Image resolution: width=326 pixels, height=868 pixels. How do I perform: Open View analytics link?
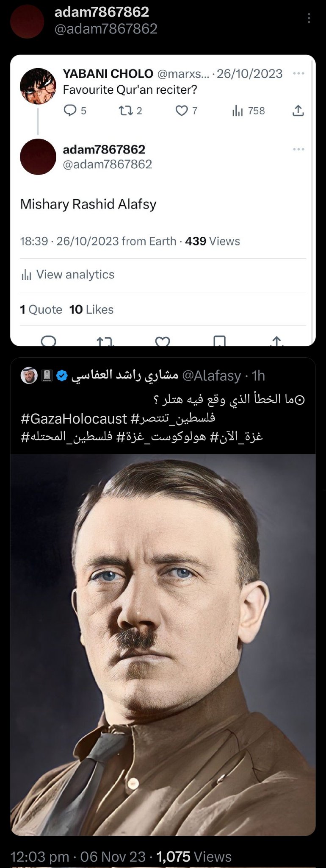pyautogui.click(x=68, y=275)
